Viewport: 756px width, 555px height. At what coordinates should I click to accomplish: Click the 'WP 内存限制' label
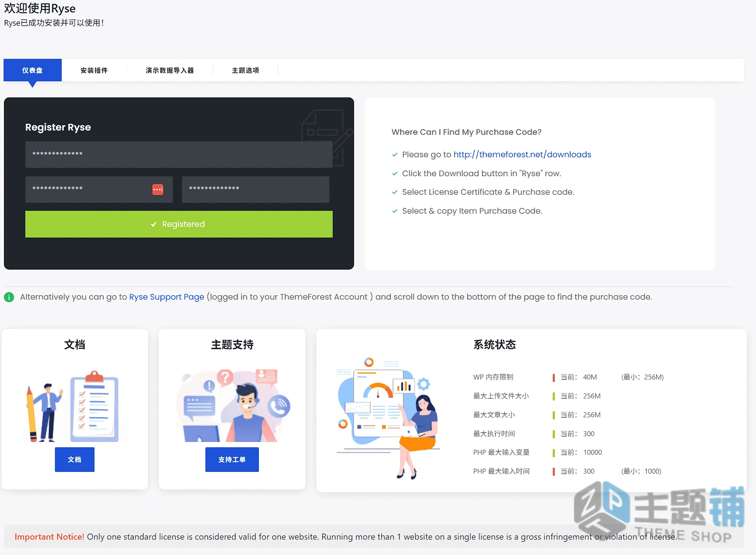[x=493, y=377]
